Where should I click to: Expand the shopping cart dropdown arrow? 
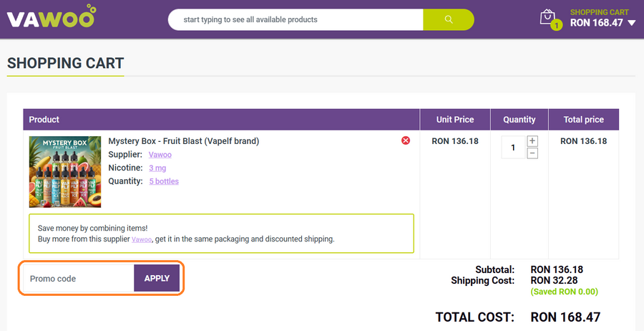[631, 23]
